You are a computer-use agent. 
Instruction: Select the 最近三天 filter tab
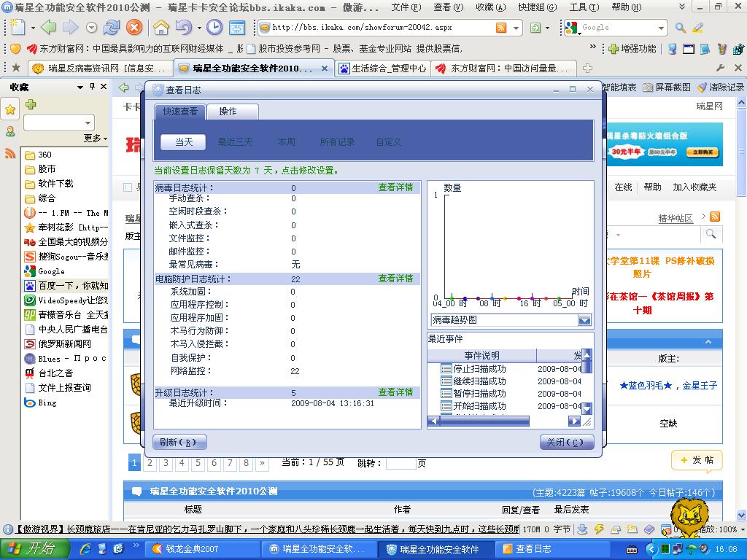coord(235,142)
